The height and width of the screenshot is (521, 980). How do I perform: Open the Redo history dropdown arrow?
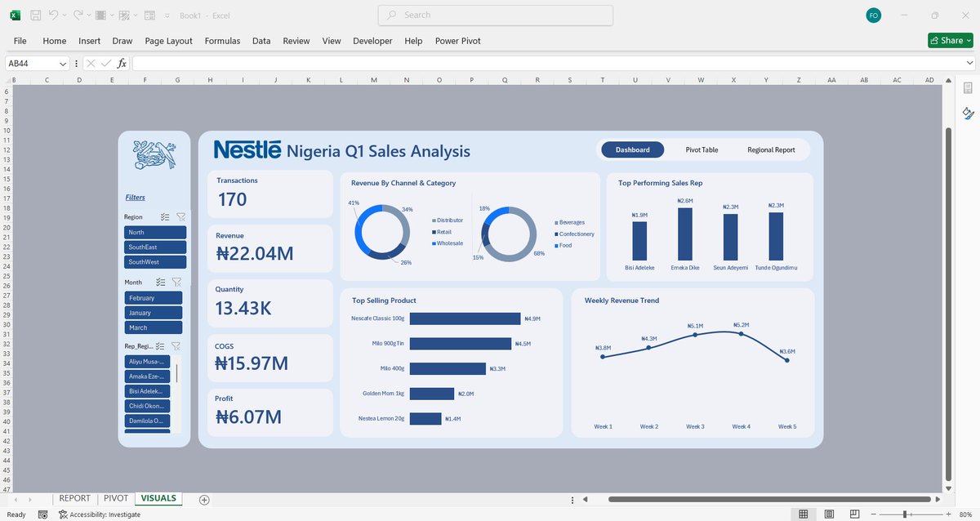89,16
